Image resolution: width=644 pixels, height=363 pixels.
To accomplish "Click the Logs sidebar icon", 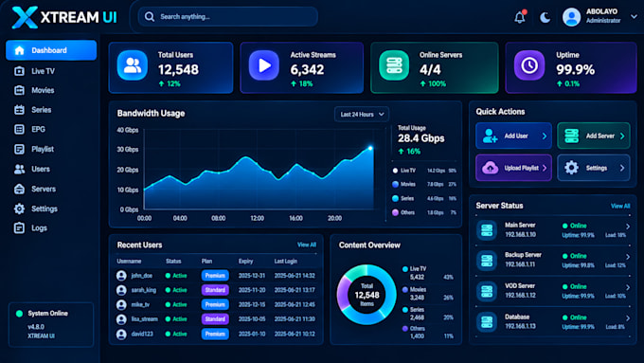I will (x=19, y=227).
